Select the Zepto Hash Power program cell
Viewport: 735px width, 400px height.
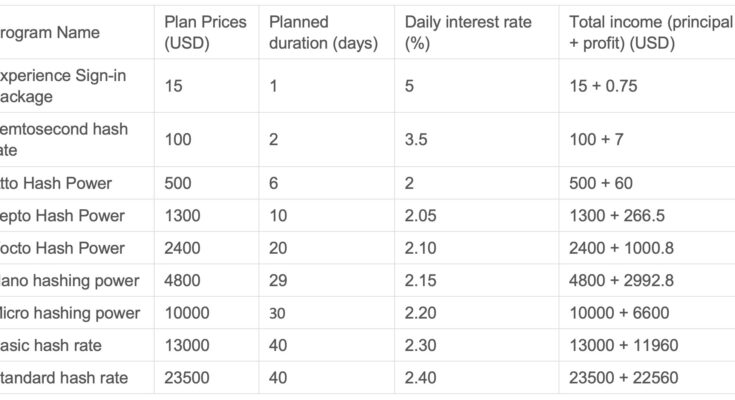point(62,216)
